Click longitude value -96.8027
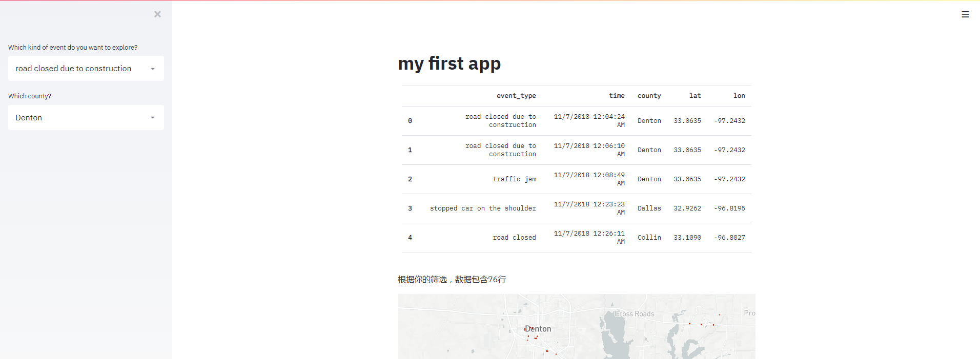The height and width of the screenshot is (359, 980). click(729, 238)
